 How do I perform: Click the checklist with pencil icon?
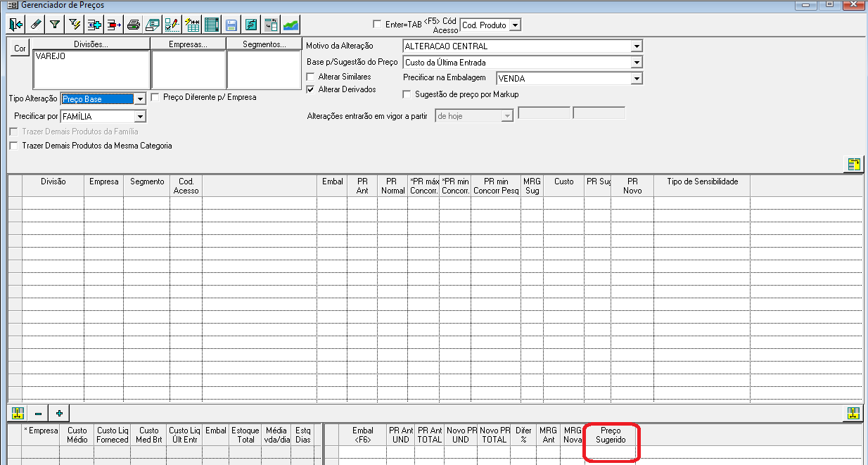click(x=172, y=25)
